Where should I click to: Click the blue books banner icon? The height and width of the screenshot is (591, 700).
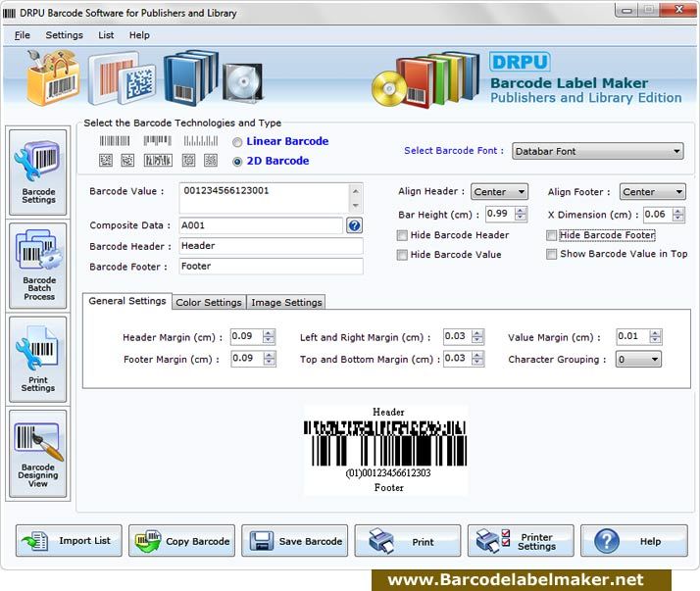point(190,77)
